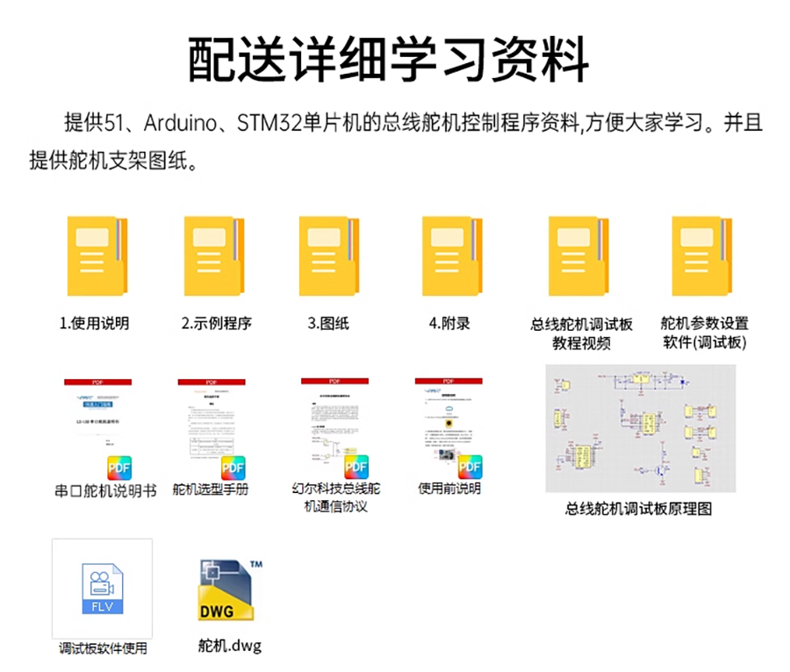
Task: Select the file name 舵机.dwg
Action: click(230, 646)
